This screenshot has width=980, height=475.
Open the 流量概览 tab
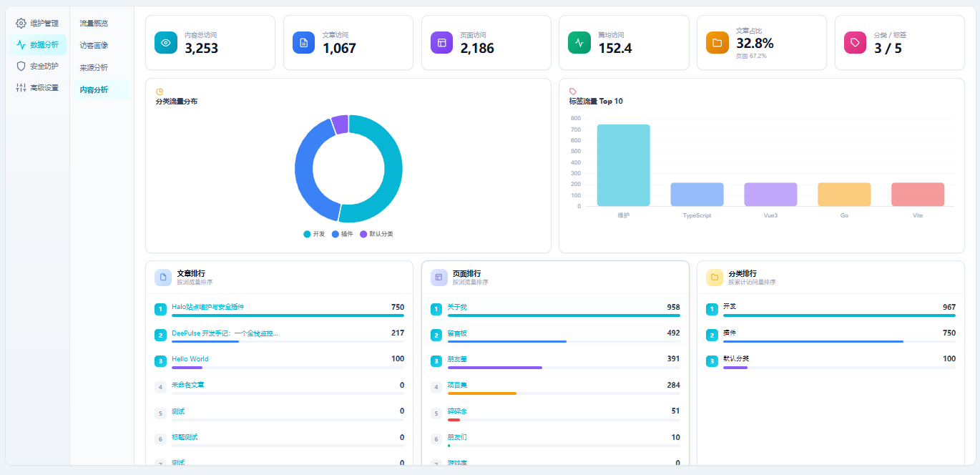coord(94,23)
